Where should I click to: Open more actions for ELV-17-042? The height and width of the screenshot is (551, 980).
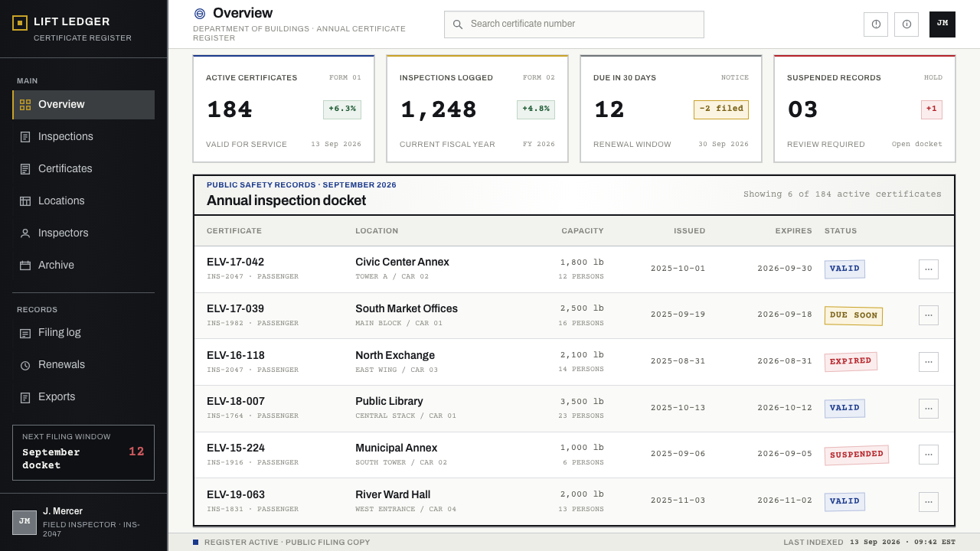coord(929,269)
